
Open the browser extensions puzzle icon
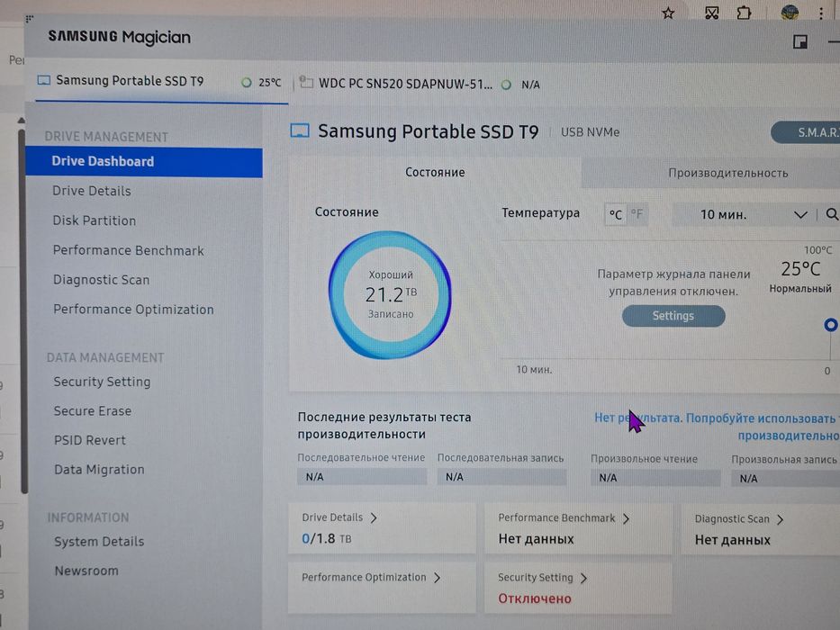(744, 13)
